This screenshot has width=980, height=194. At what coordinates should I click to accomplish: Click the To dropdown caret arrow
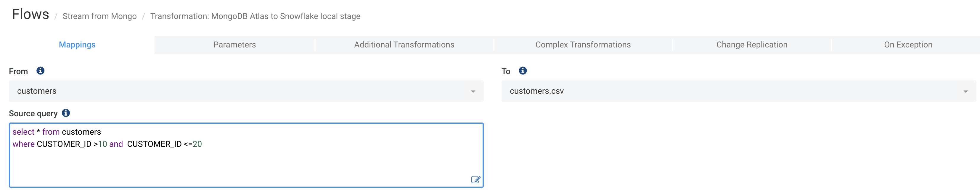click(965, 91)
